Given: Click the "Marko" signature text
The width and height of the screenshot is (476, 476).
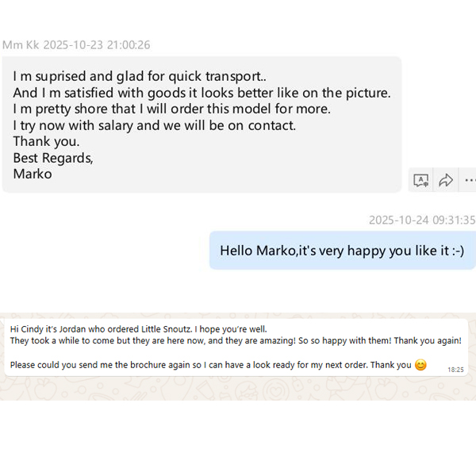Looking at the screenshot, I should [33, 174].
